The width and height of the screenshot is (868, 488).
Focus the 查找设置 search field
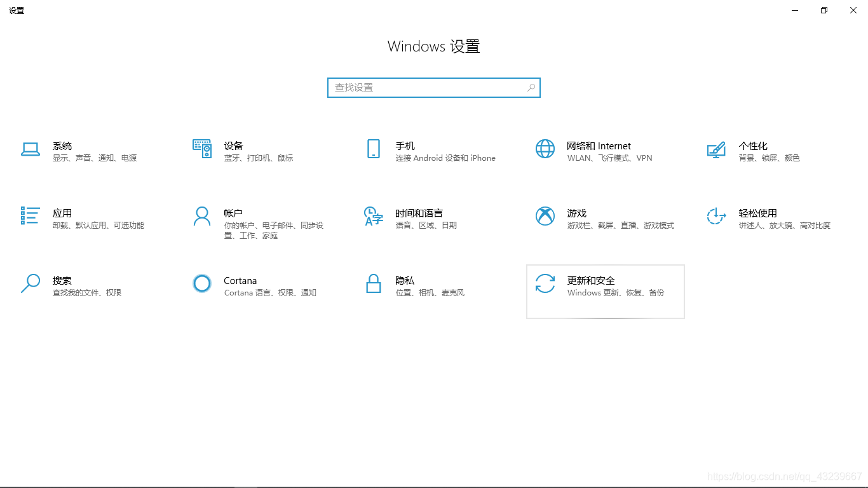[434, 88]
